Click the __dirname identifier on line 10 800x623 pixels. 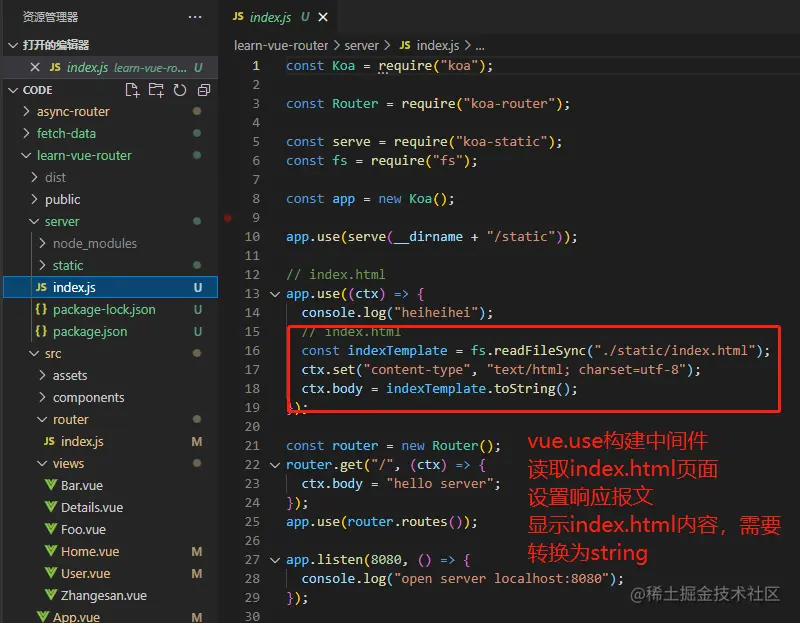(428, 237)
